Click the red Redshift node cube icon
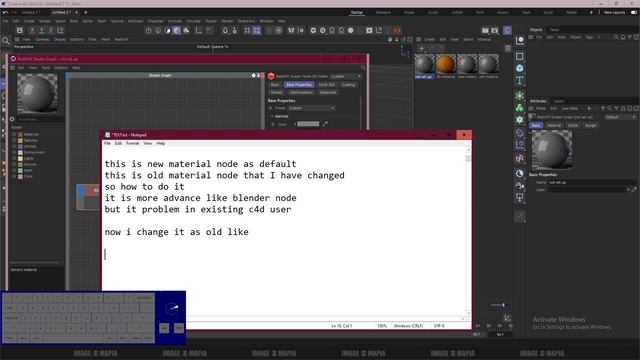 (271, 76)
